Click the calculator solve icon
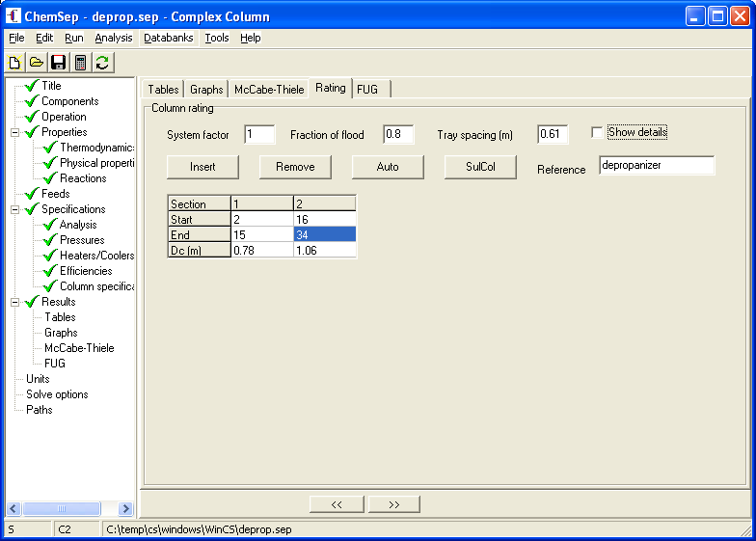Screen dimensions: 756x541 (x=81, y=63)
